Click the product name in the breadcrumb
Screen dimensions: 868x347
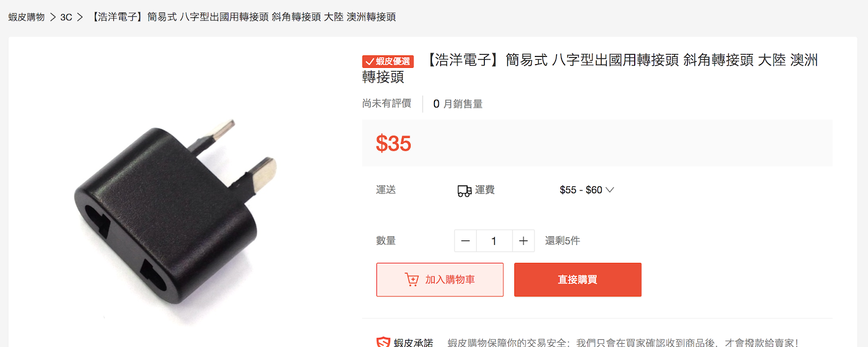pyautogui.click(x=242, y=17)
